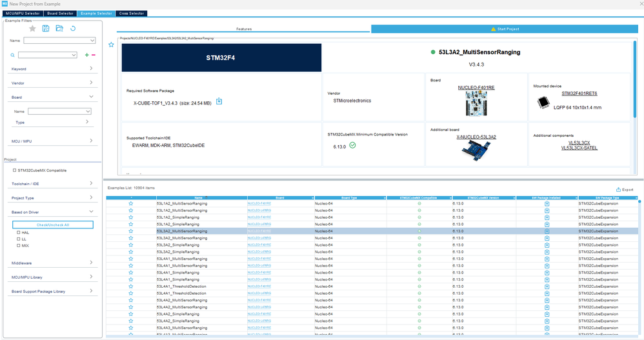Open the VL53L3CX component link
The image size is (644, 340).
coord(579,143)
